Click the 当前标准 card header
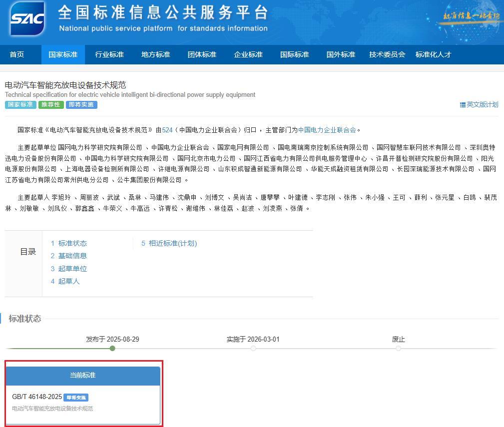This screenshot has width=504, height=427. [83, 375]
